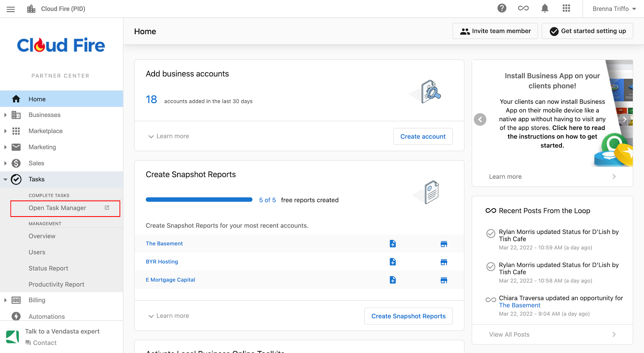Expand Learn more under Create Snapshot Reports

tap(169, 316)
